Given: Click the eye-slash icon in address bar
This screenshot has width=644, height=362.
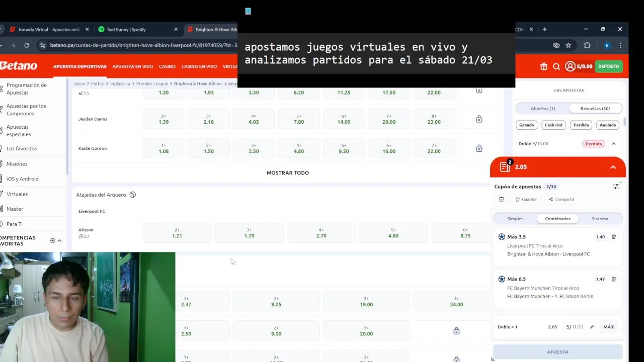Looking at the screenshot, I should pyautogui.click(x=556, y=45).
